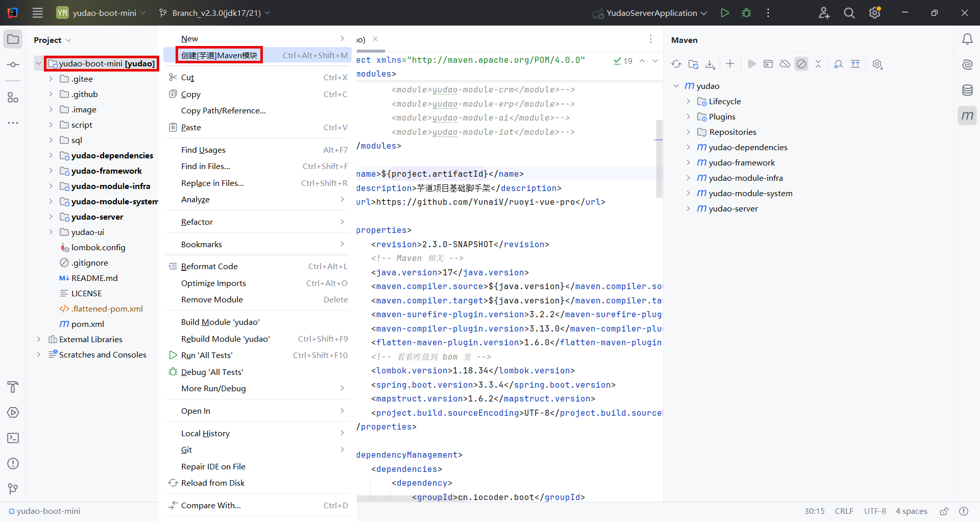Show more tool windows ellipsis

13,123
